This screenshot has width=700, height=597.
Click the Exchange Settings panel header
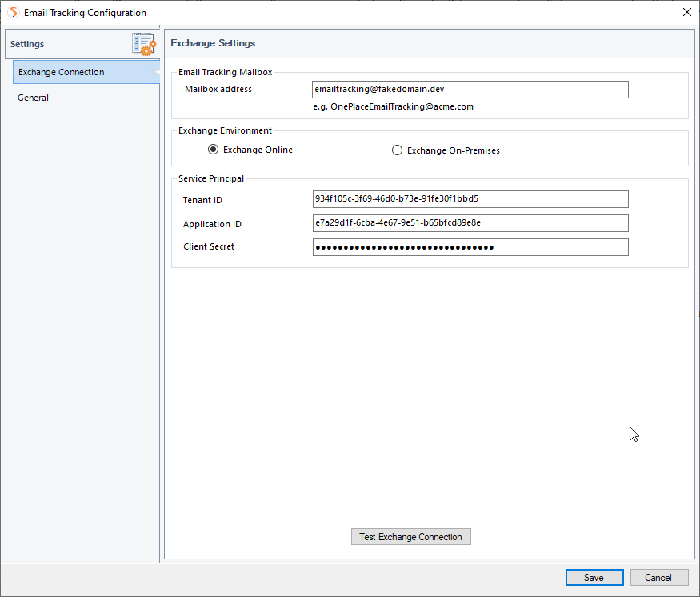coord(213,43)
